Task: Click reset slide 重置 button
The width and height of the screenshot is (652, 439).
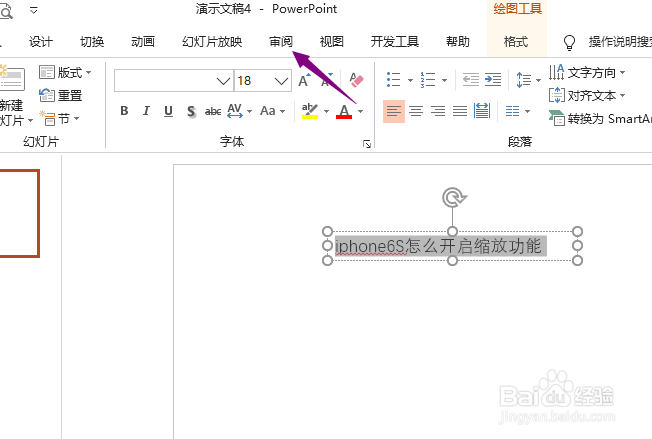Action: (61, 95)
